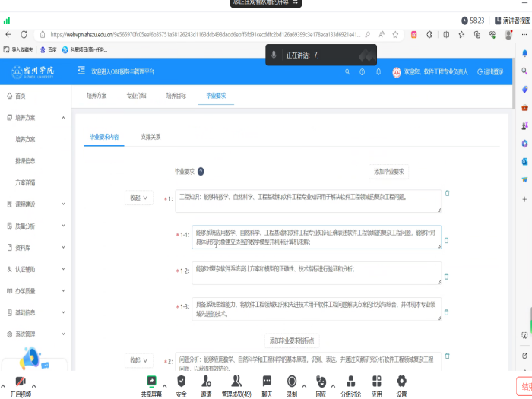Click 添加毕业要求指标点 button
The image size is (532, 399).
point(291,340)
